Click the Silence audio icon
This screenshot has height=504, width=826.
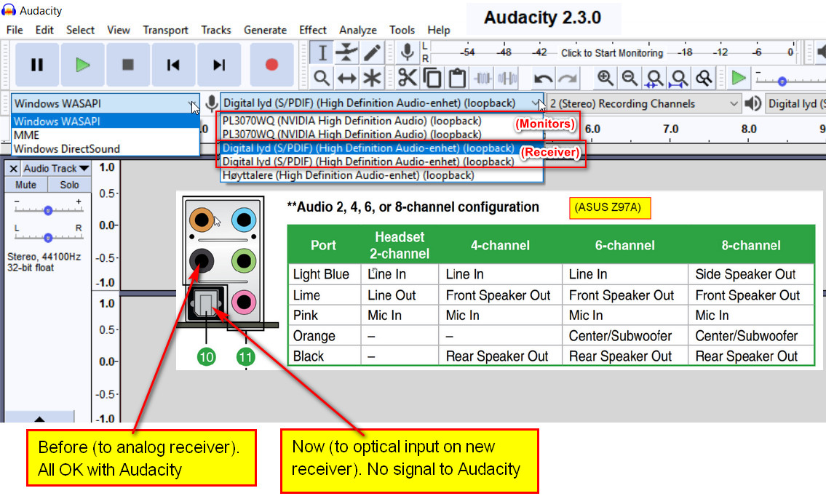coord(507,79)
